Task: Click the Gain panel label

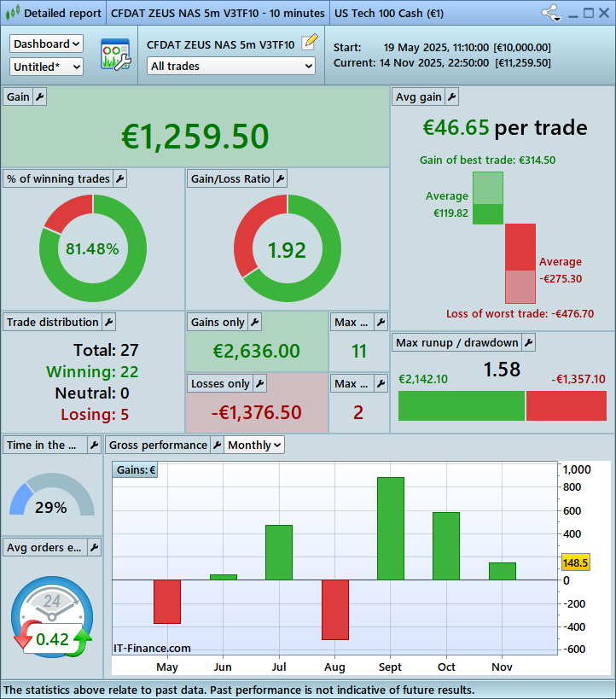Action: (18, 96)
